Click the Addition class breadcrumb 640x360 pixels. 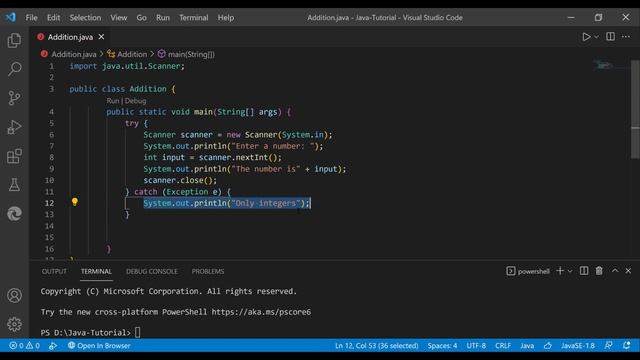[132, 54]
